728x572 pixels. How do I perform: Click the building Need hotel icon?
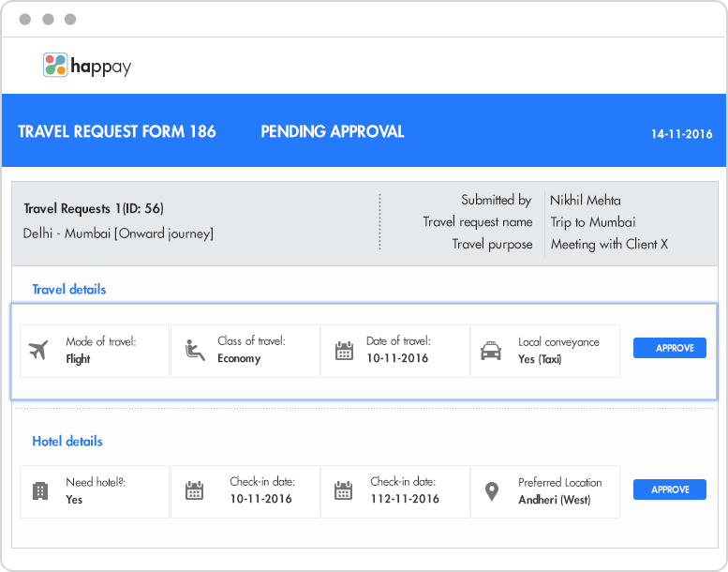pyautogui.click(x=40, y=490)
